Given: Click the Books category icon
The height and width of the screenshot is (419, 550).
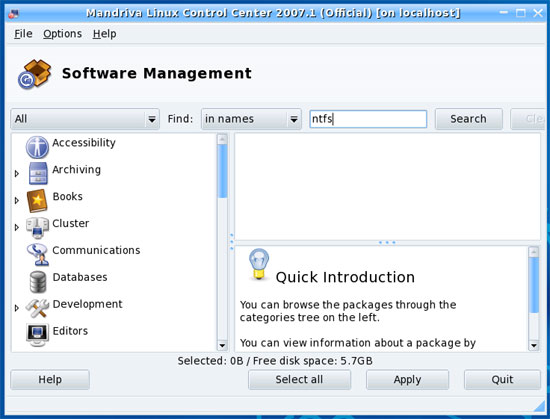Looking at the screenshot, I should pos(37,201).
